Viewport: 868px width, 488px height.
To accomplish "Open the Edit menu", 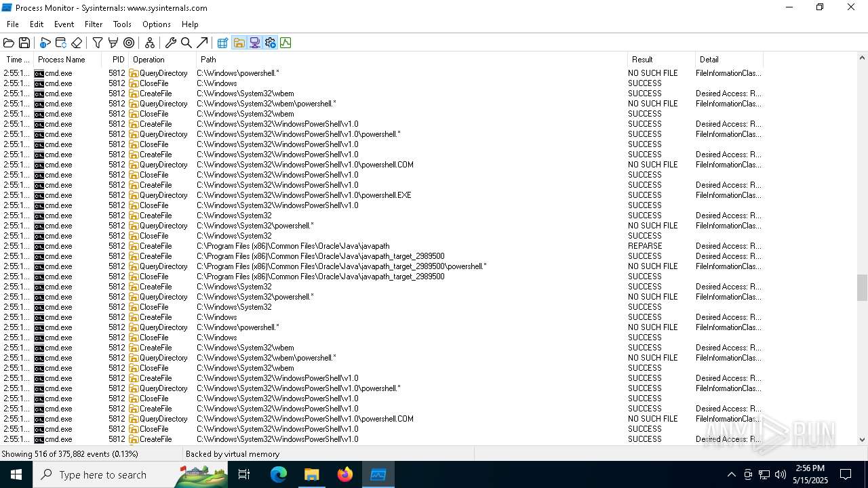I will pos(37,24).
